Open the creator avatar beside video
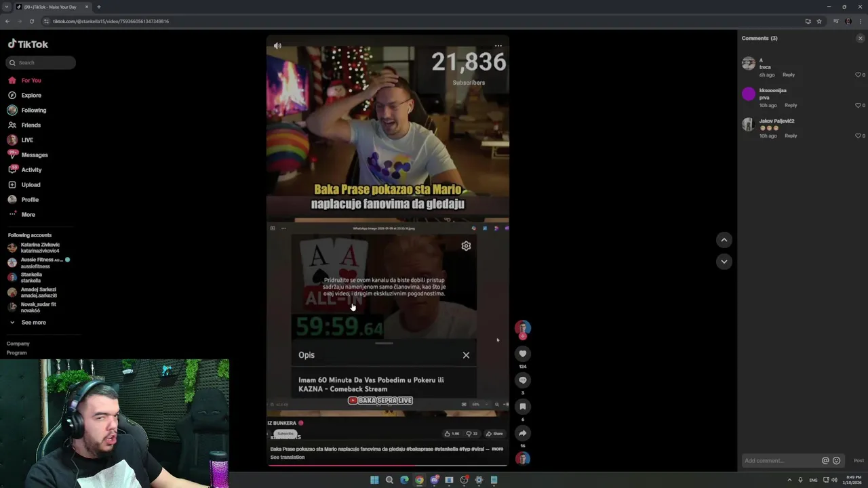Image resolution: width=868 pixels, height=488 pixels. 522,329
